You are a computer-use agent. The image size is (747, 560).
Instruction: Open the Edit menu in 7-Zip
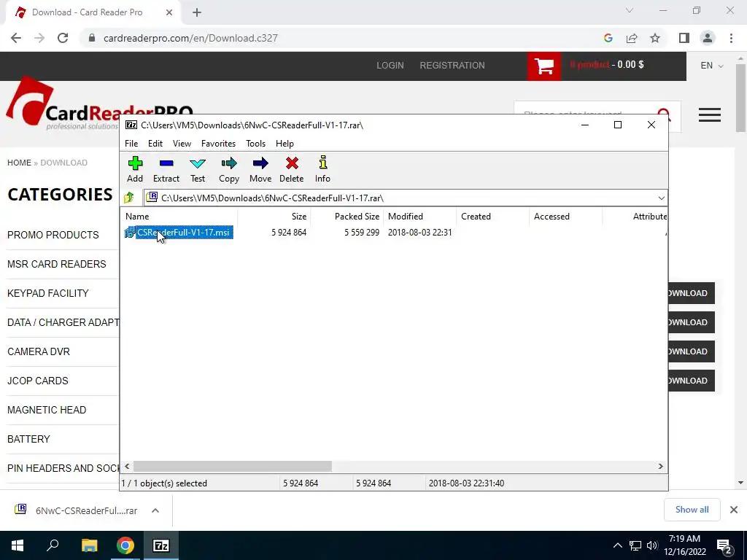pos(155,144)
